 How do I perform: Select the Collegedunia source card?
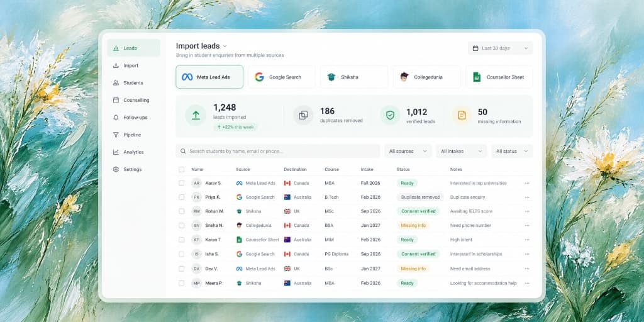(427, 77)
